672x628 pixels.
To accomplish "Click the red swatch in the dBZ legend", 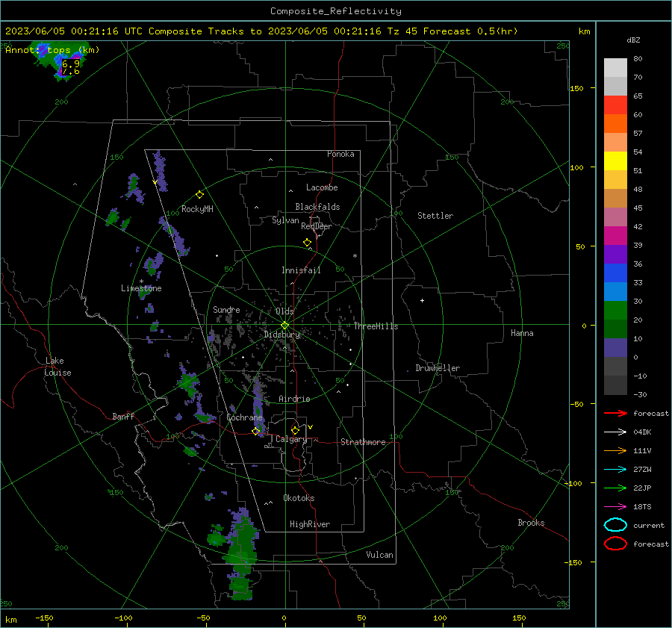I will click(x=615, y=105).
